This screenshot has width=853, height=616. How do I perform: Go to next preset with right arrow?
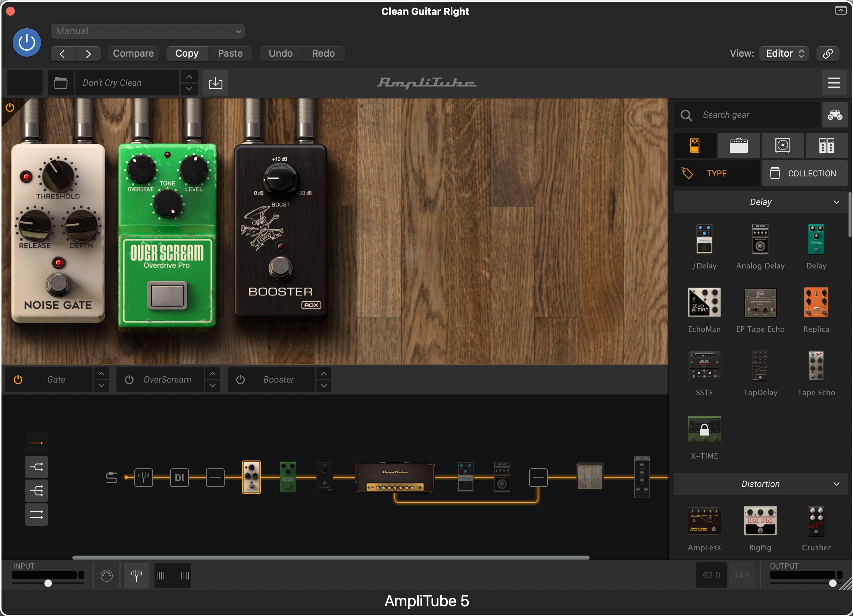(88, 53)
